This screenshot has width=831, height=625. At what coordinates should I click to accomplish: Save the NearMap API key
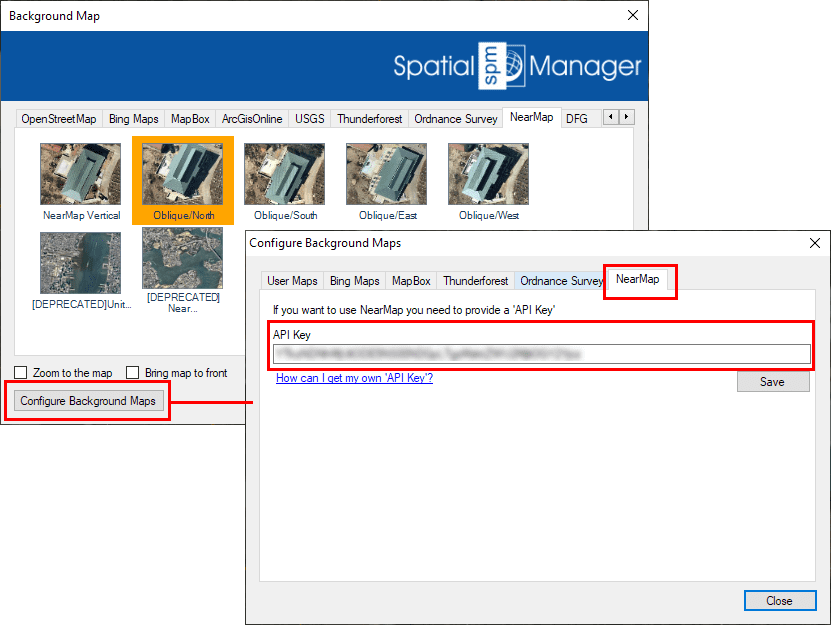[773, 382]
